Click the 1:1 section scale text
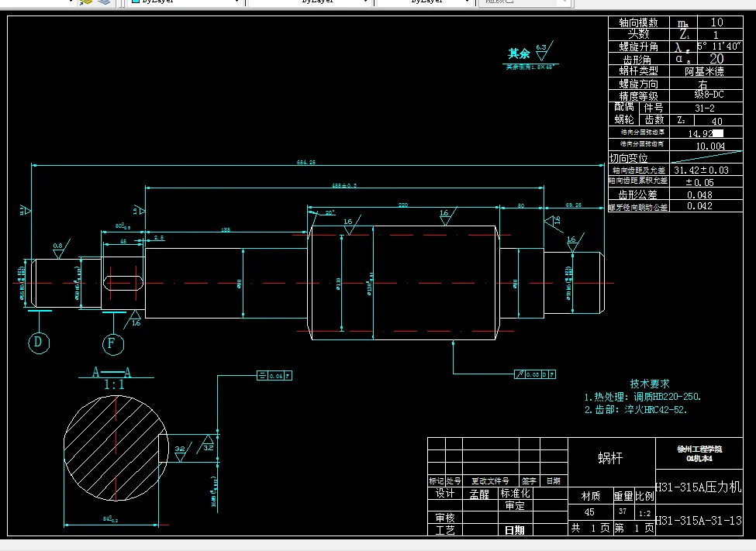The image size is (756, 551). 114,384
